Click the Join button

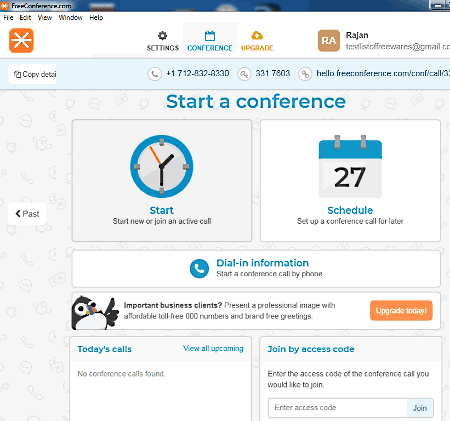point(420,408)
